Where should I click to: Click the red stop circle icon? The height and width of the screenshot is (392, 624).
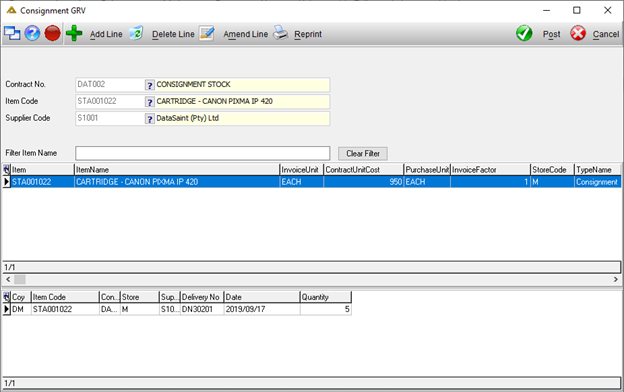[x=52, y=33]
